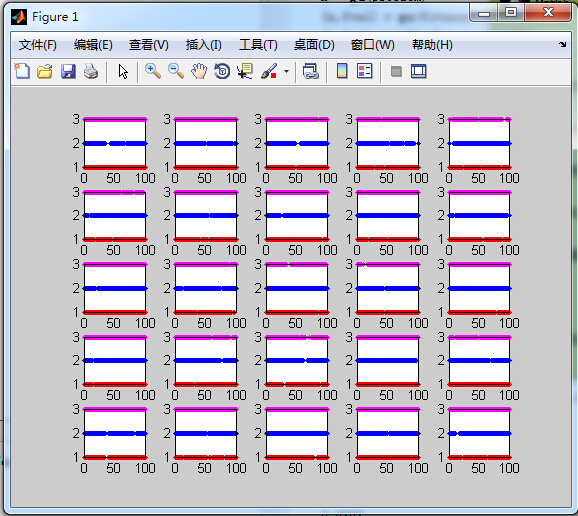The image size is (578, 516).
Task: Open the 文件(F) menu
Action: coord(38,45)
